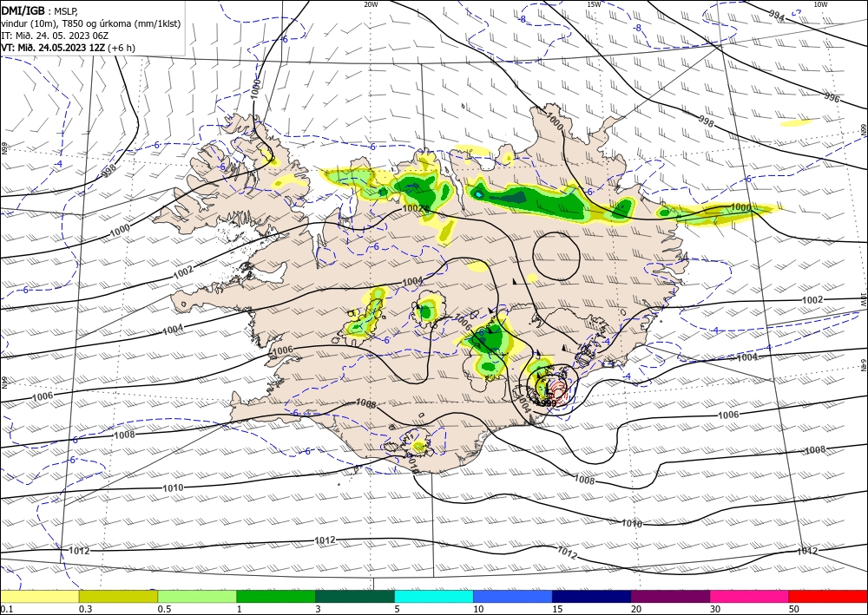The width and height of the screenshot is (868, 615).
Task: Click the '0.1' legend scale value
Action: [6, 609]
